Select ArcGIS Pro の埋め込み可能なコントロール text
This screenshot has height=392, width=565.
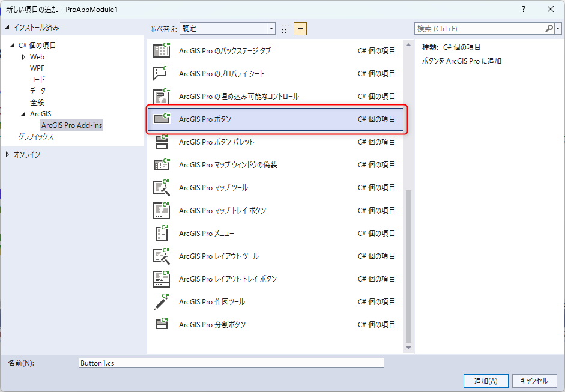coord(239,97)
